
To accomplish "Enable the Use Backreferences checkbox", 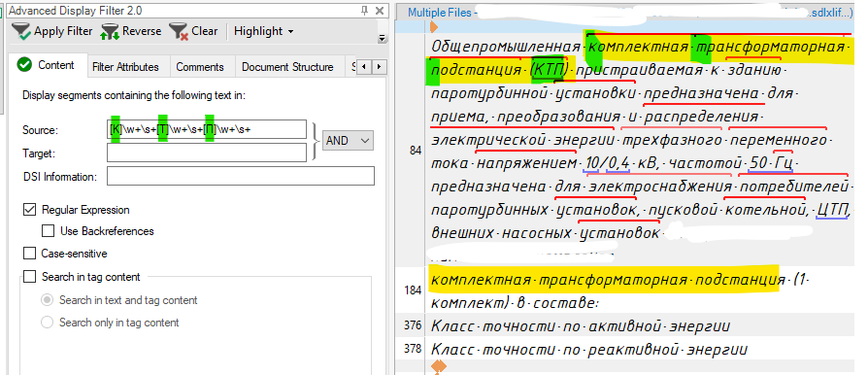I will (49, 231).
